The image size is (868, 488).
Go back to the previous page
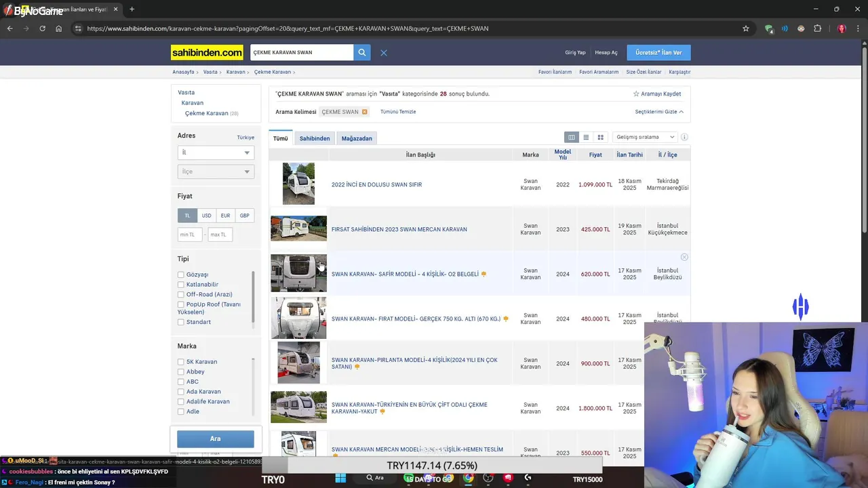(x=10, y=28)
